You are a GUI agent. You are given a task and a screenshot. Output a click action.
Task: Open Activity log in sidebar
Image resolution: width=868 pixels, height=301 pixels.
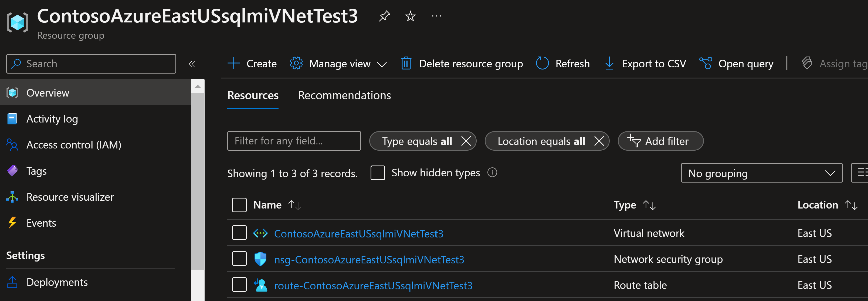[52, 119]
